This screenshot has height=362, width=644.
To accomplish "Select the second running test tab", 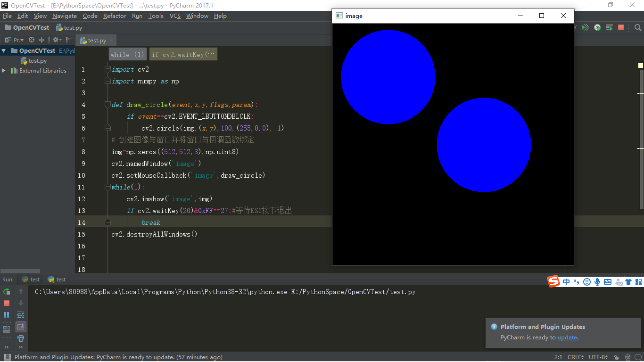I will tap(57, 280).
